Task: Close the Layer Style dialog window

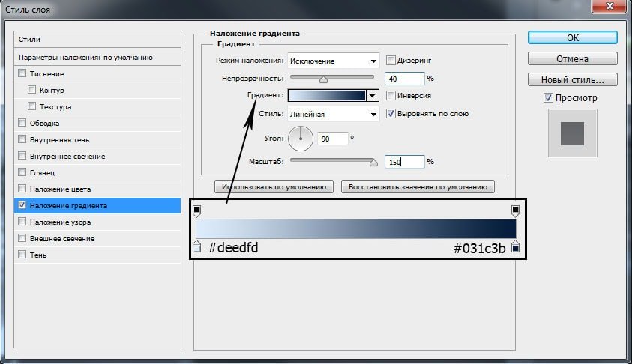Action: pyautogui.click(x=613, y=9)
